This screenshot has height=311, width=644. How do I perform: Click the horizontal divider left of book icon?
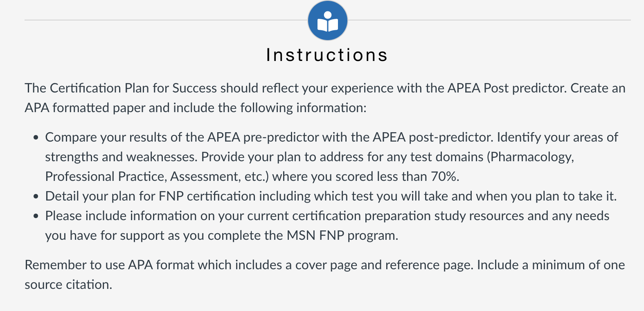[x=166, y=20]
